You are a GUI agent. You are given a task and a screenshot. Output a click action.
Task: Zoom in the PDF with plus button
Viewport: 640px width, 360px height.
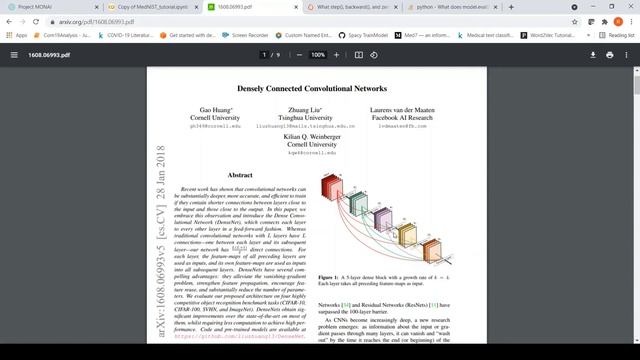[x=336, y=55]
